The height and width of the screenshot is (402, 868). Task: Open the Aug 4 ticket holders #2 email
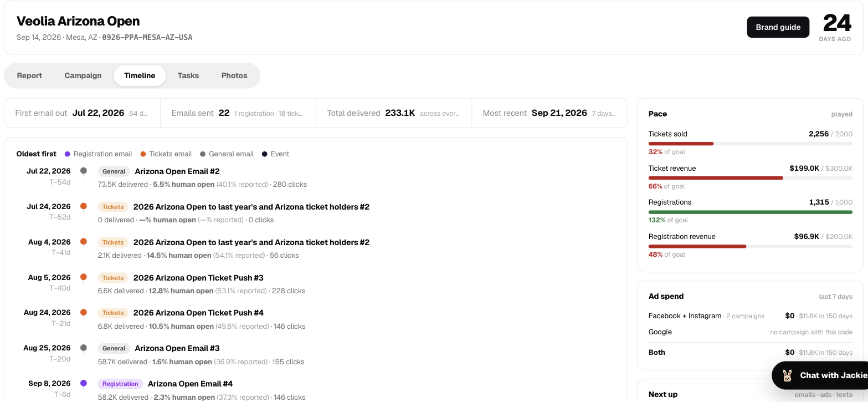(x=251, y=242)
